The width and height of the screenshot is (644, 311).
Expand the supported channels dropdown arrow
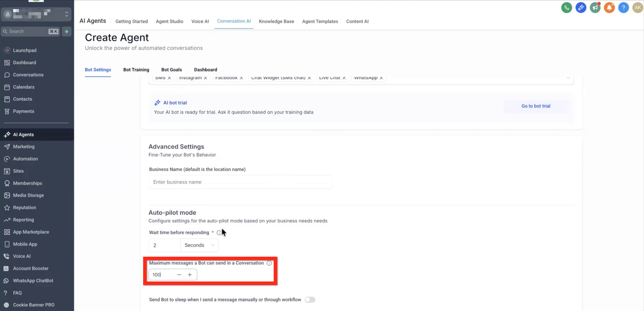pyautogui.click(x=568, y=78)
